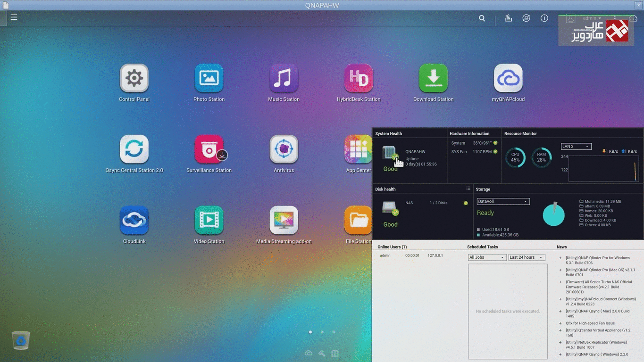Toggle the dashboard gauge icon
This screenshot has height=362, width=644.
coord(633,18)
